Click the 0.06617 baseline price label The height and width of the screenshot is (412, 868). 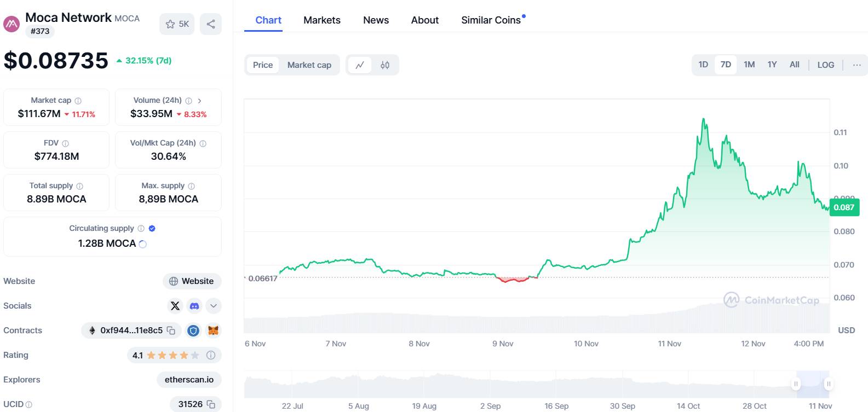pos(262,278)
